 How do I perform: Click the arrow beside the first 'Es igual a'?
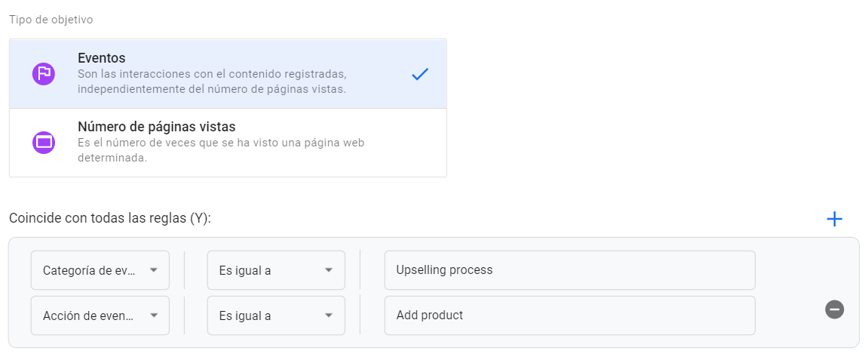[329, 270]
